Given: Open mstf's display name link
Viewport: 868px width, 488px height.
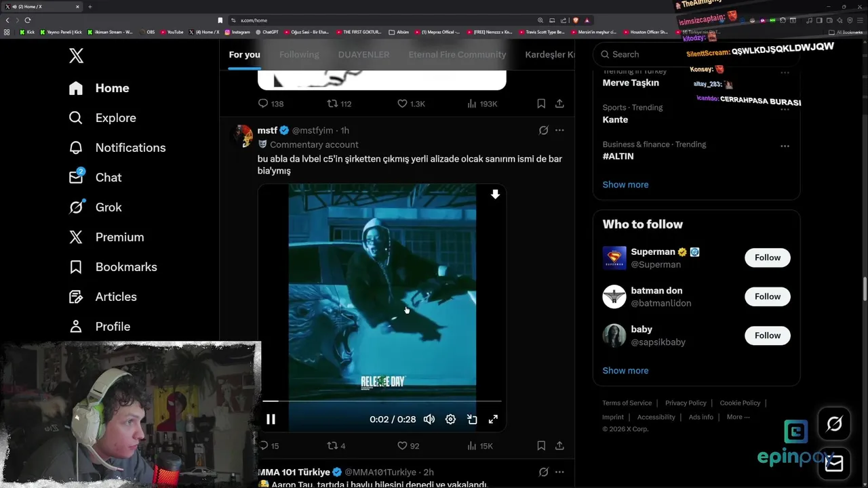Looking at the screenshot, I should click(x=267, y=130).
